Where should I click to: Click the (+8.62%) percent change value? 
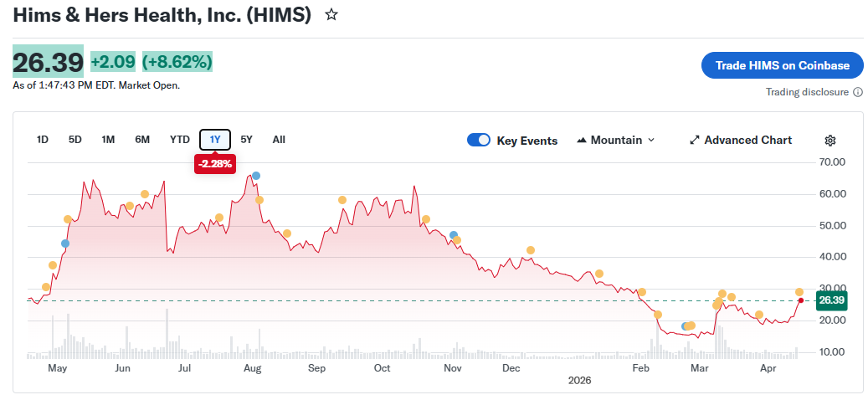177,62
